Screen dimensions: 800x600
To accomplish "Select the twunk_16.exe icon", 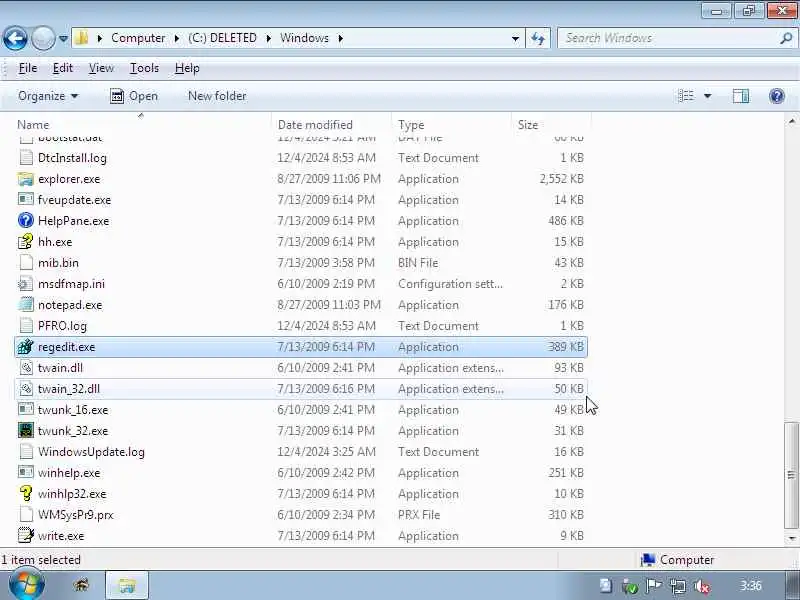I will pyautogui.click(x=26, y=409).
